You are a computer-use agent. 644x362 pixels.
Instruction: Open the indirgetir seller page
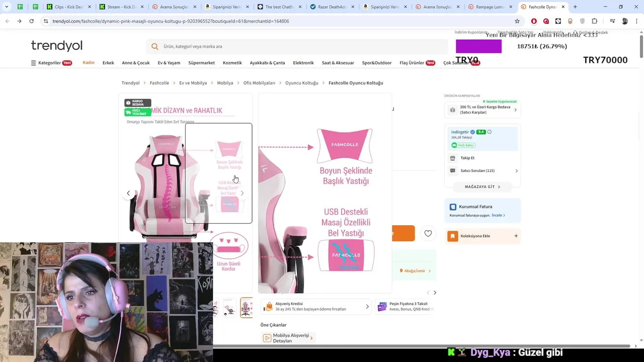(x=460, y=132)
